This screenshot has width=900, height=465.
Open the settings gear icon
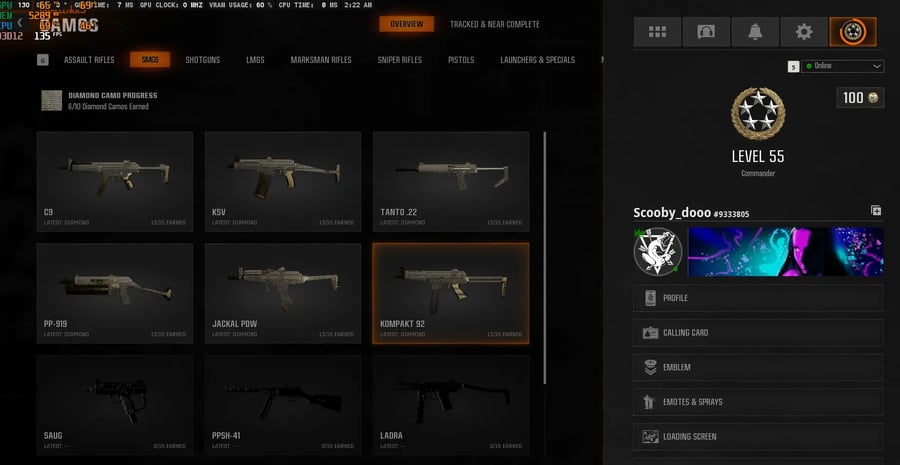804,32
